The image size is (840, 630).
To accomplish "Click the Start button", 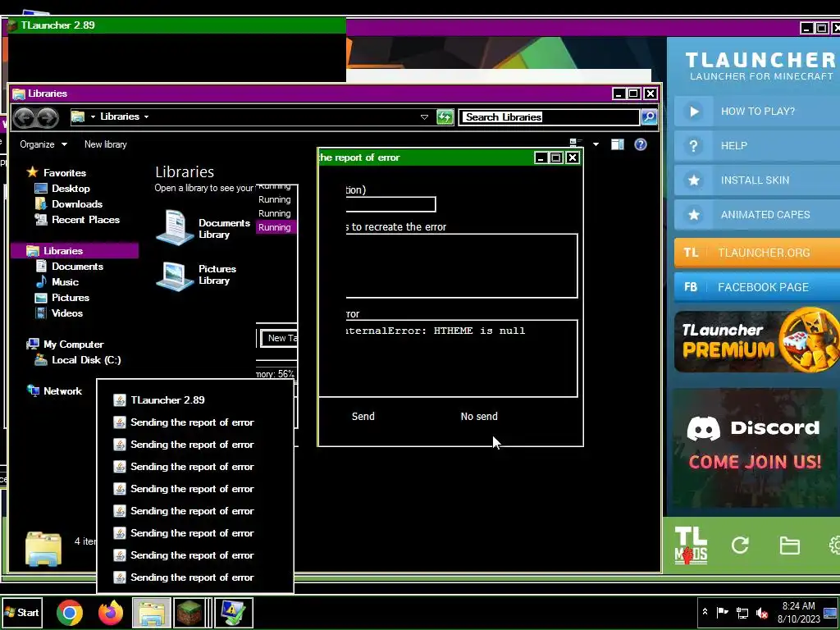I will coord(22,612).
